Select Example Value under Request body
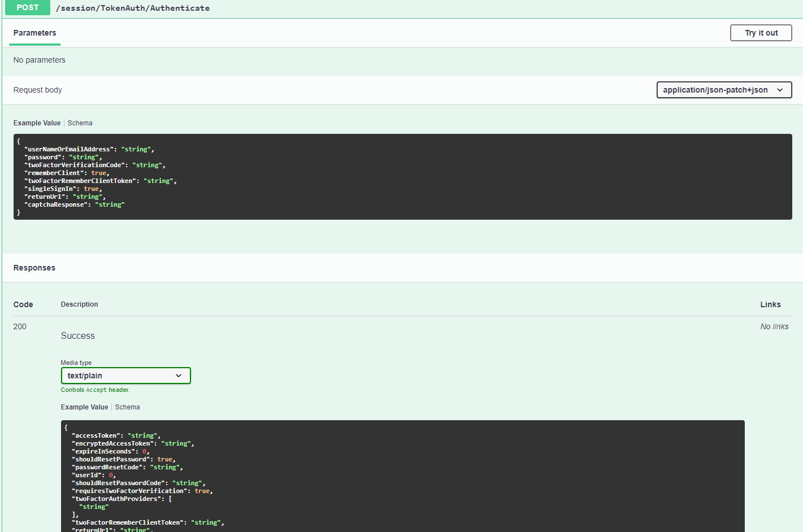Viewport: 803px width, 532px height. pos(37,123)
